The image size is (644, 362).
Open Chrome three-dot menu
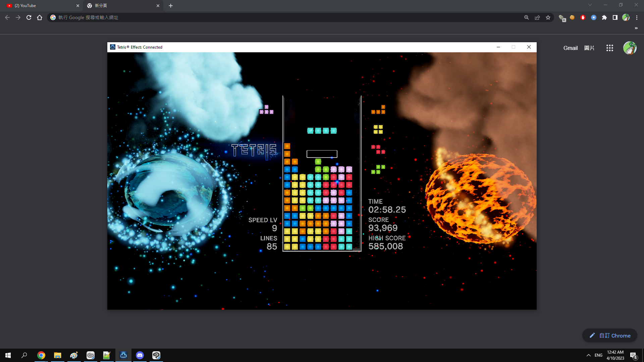tap(637, 17)
